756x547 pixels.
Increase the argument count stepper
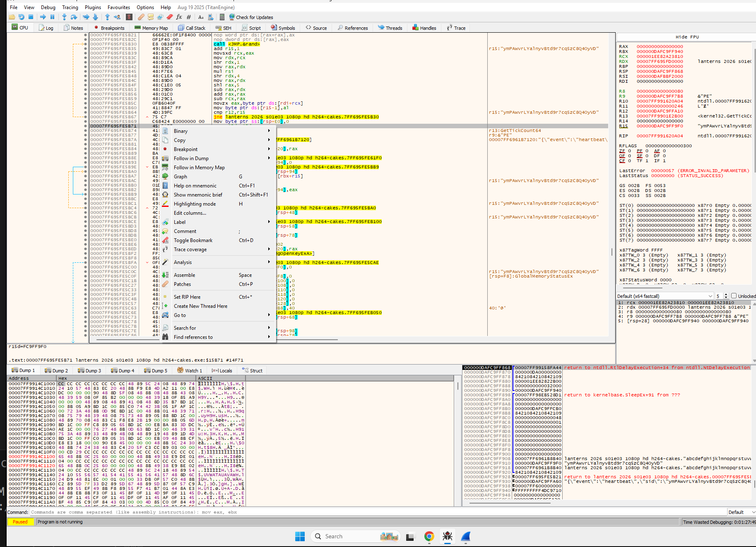click(x=726, y=294)
